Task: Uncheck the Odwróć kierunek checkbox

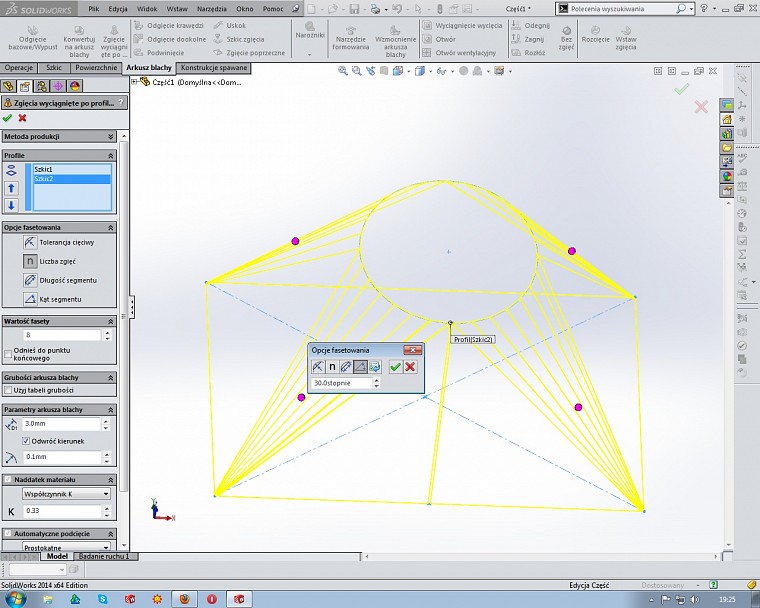Action: click(x=26, y=440)
